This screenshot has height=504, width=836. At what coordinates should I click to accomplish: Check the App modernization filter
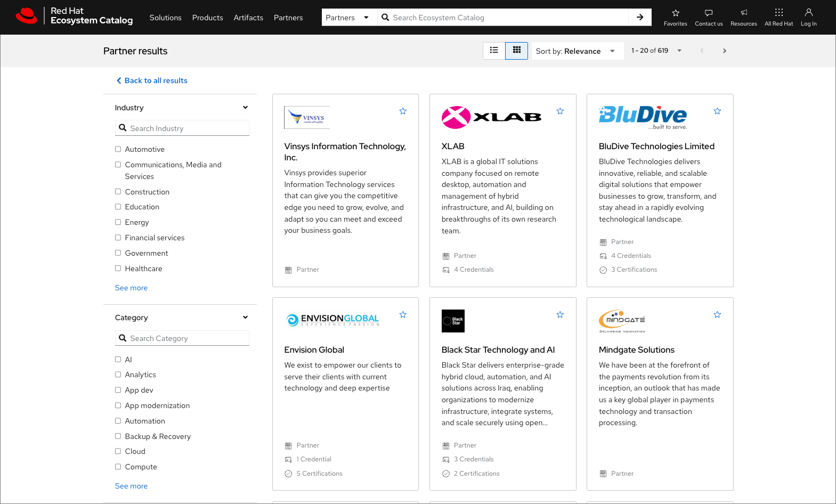[x=118, y=405]
